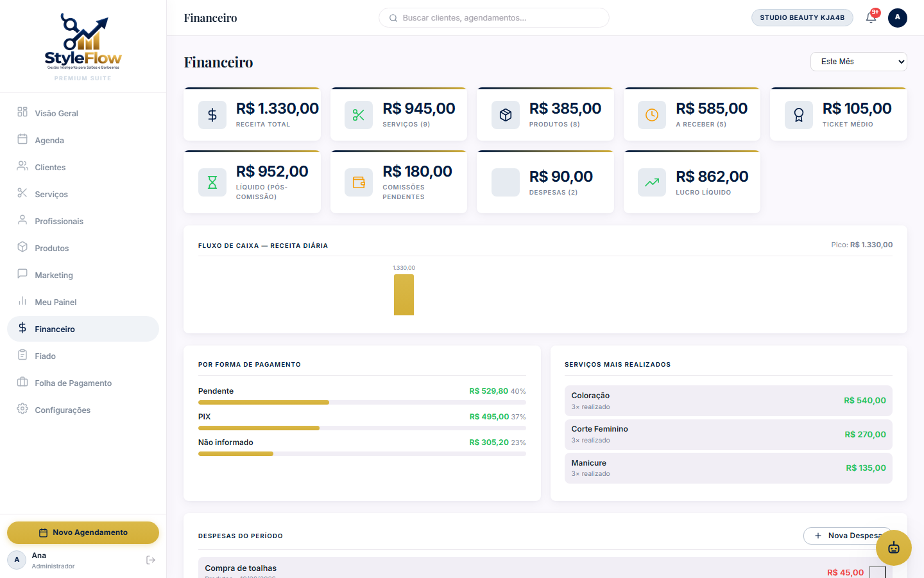Open Profissionais in the sidebar
Screen dimensions: 924x578
[x=83, y=221]
